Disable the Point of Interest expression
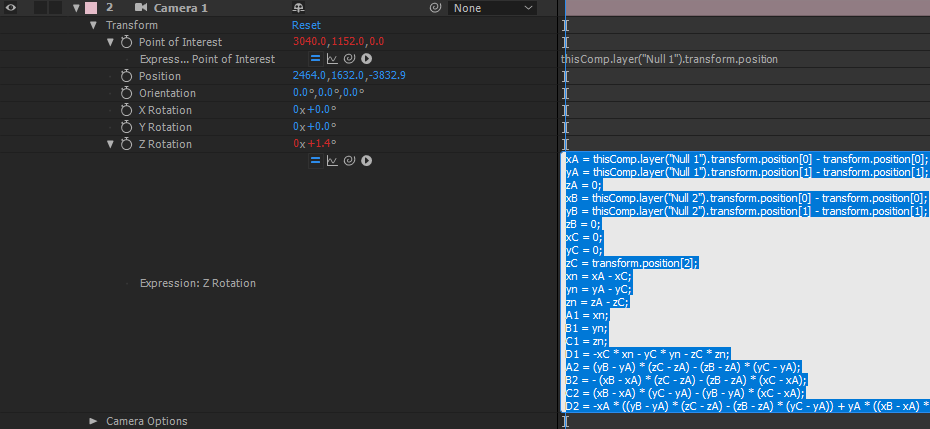This screenshot has width=930, height=429. (315, 59)
